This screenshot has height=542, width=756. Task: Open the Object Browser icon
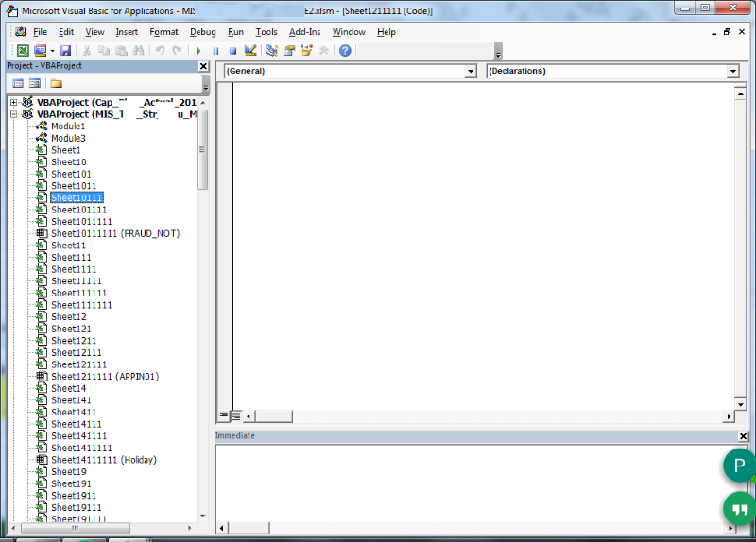(x=306, y=51)
